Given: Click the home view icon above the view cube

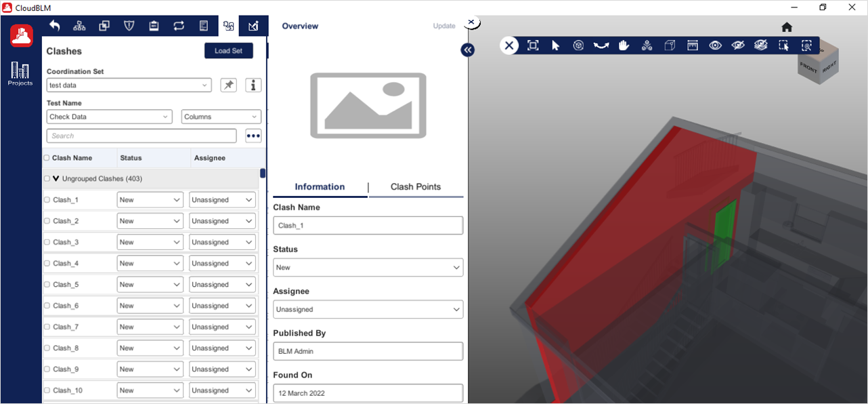Looking at the screenshot, I should point(786,27).
